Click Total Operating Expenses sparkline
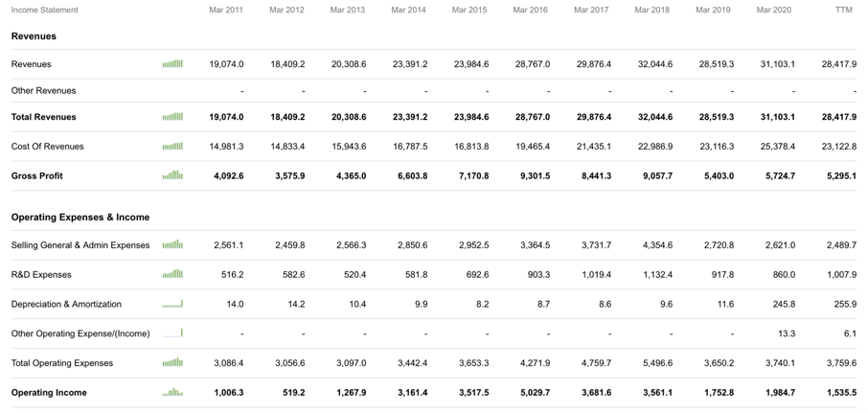 coord(172,362)
